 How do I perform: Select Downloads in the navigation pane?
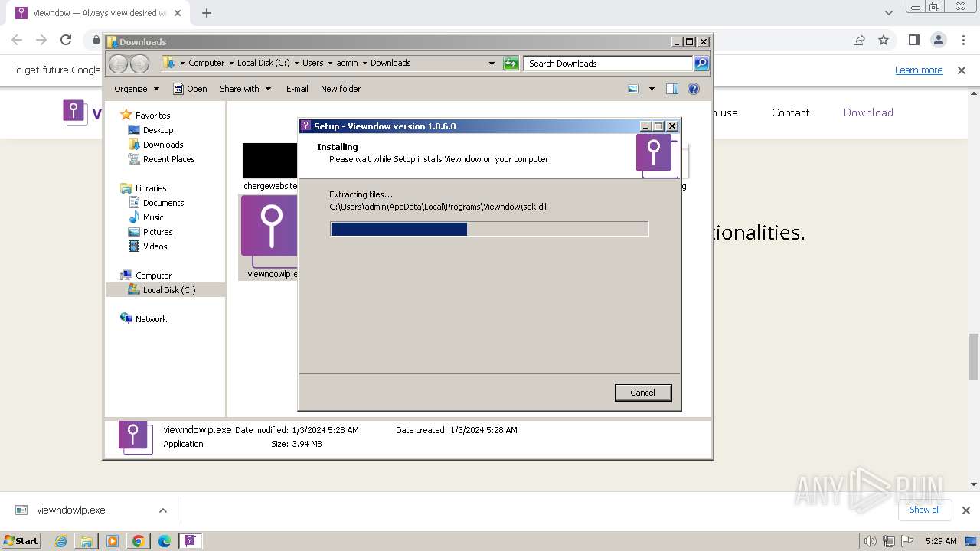(x=163, y=145)
